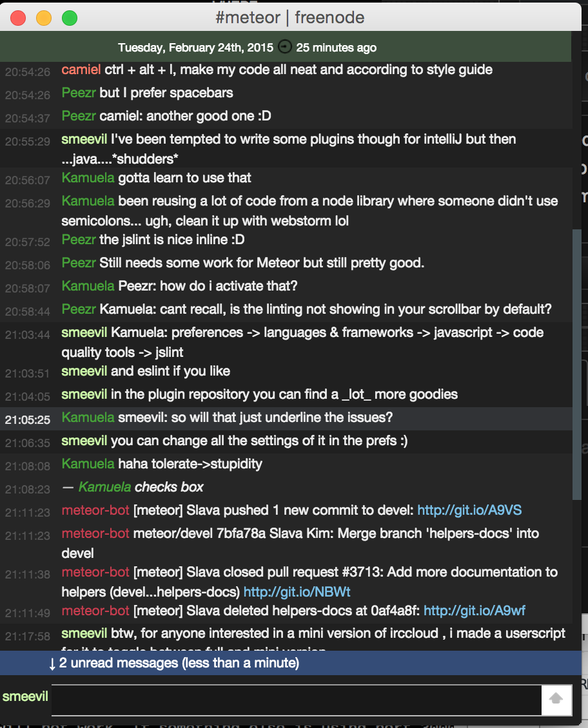Select the camiel nickname
Viewport: 588px width, 728px height.
(81, 70)
